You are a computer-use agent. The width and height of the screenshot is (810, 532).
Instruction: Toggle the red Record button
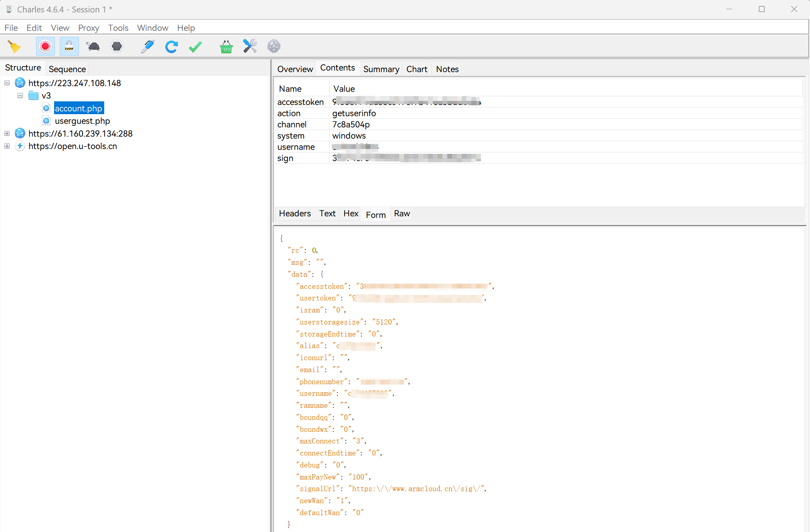pyautogui.click(x=45, y=46)
